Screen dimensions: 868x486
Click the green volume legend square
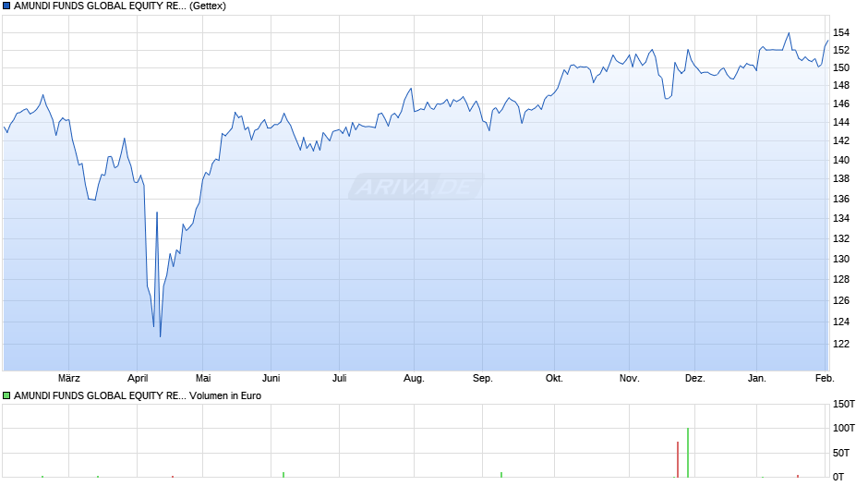[6, 395]
